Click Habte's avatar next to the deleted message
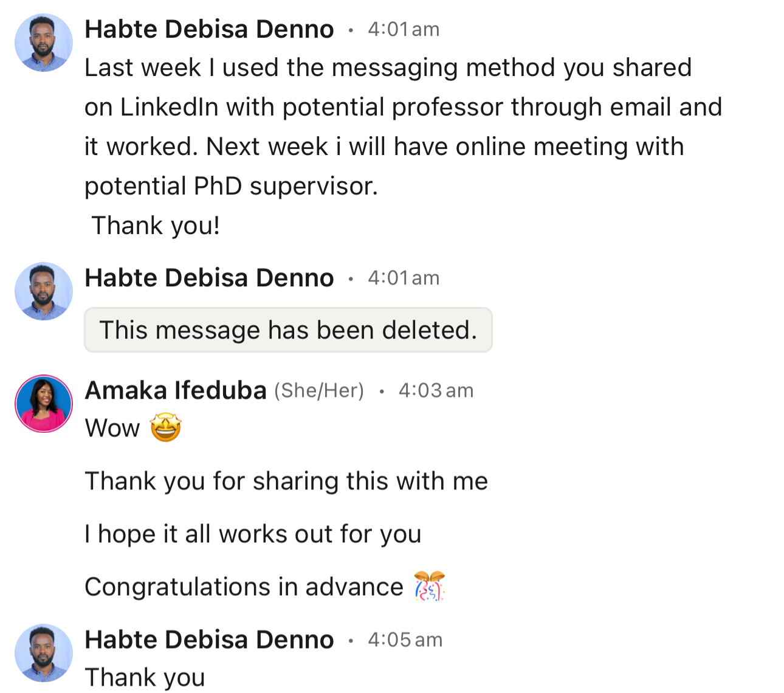This screenshot has height=693, width=784. (44, 291)
